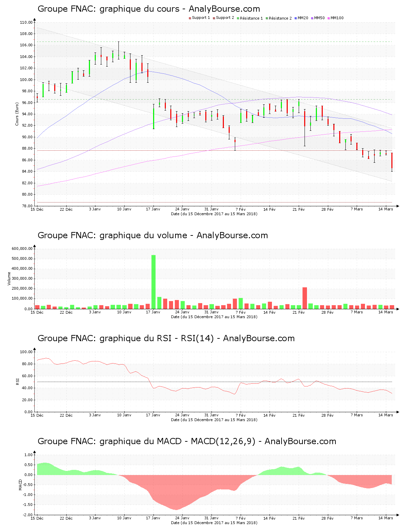Click the '78.00' price axis value
Screen dimensions: 412x532
click(27, 206)
